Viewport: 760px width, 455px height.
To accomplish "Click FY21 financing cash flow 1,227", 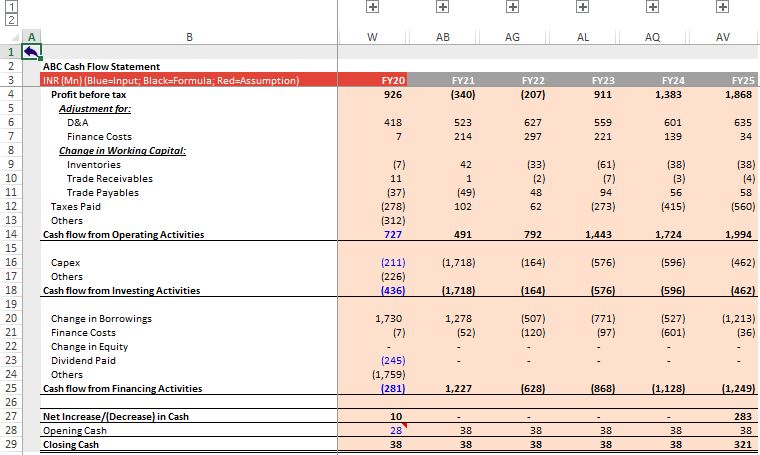I will (x=443, y=389).
